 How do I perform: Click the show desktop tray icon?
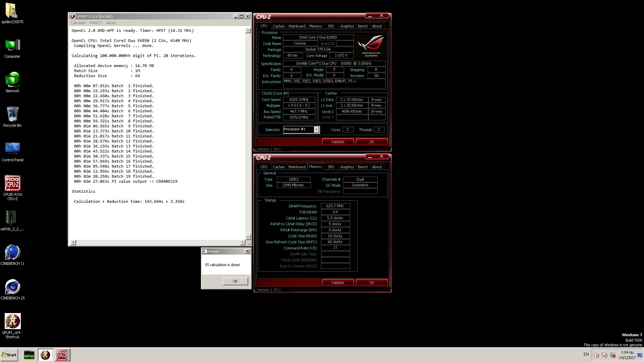pos(640,355)
